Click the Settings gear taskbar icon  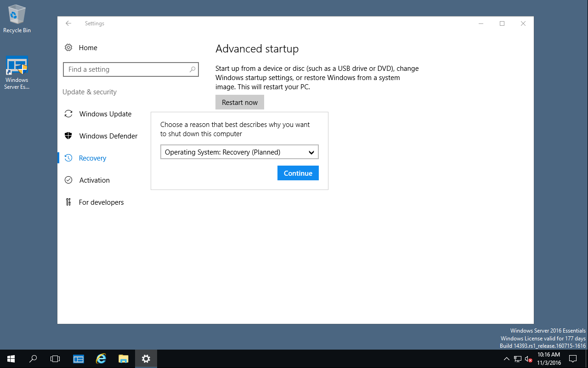tap(146, 359)
